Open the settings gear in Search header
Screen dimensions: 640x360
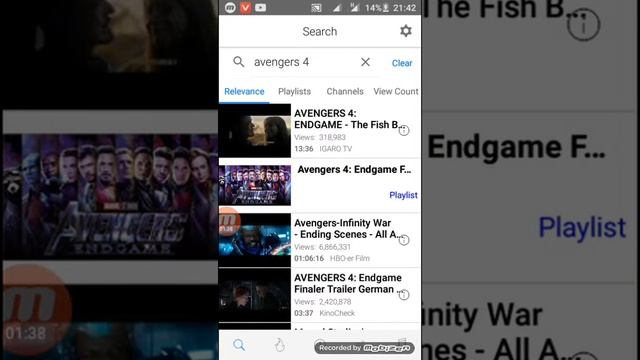point(405,31)
